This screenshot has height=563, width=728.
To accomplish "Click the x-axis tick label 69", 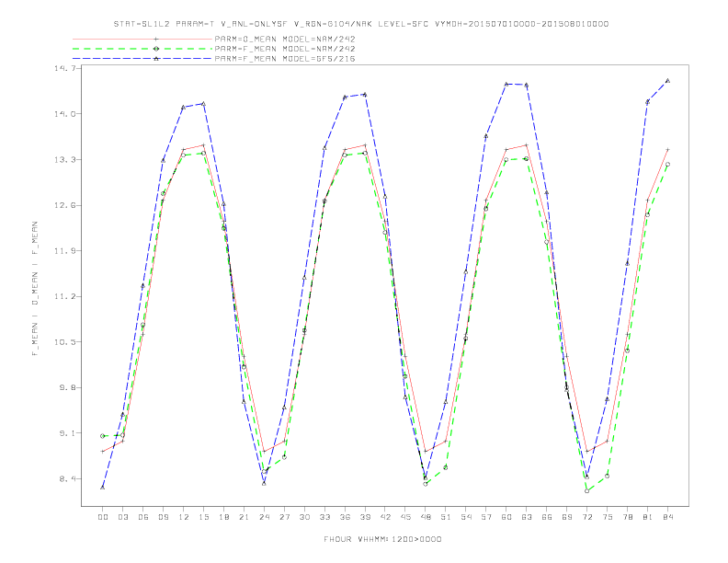I will pyautogui.click(x=567, y=517).
